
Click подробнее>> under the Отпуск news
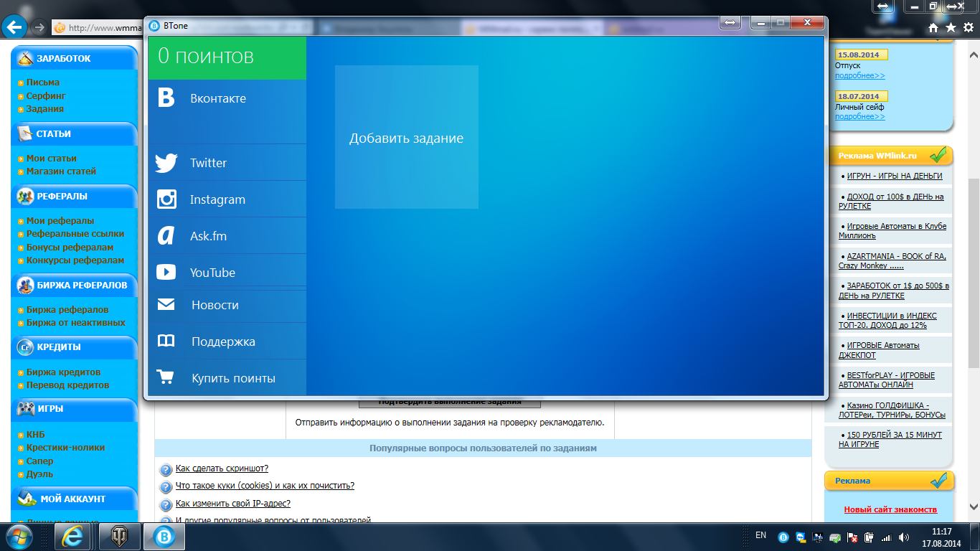pyautogui.click(x=860, y=75)
